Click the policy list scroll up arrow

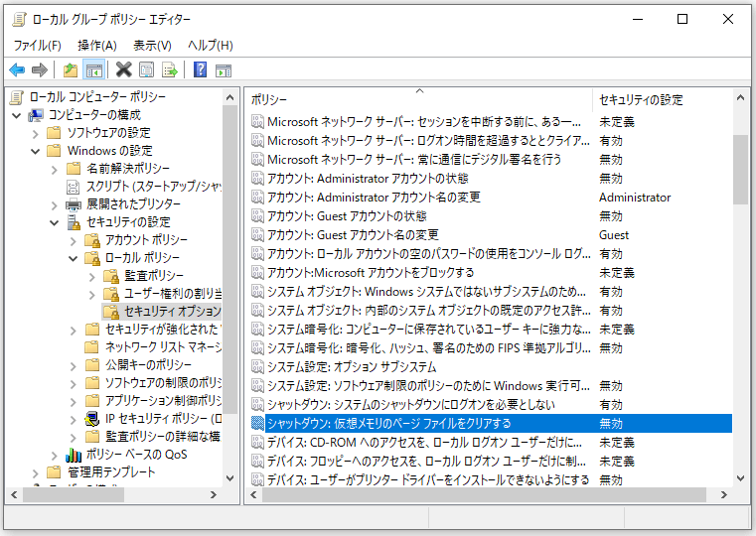tap(740, 97)
